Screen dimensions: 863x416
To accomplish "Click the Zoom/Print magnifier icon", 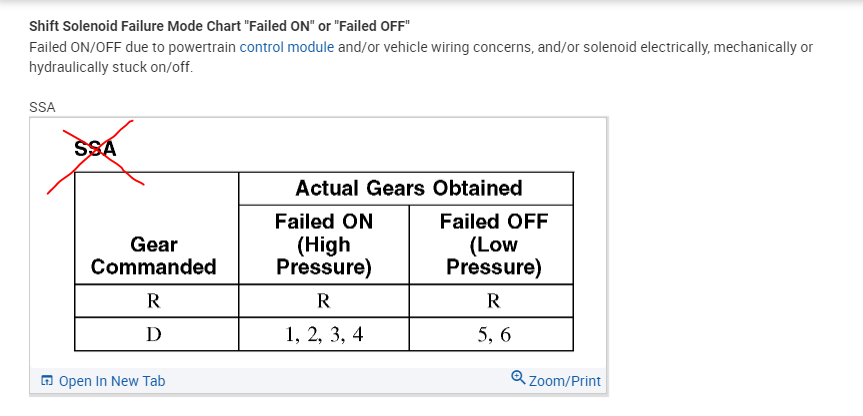I will [x=517, y=378].
